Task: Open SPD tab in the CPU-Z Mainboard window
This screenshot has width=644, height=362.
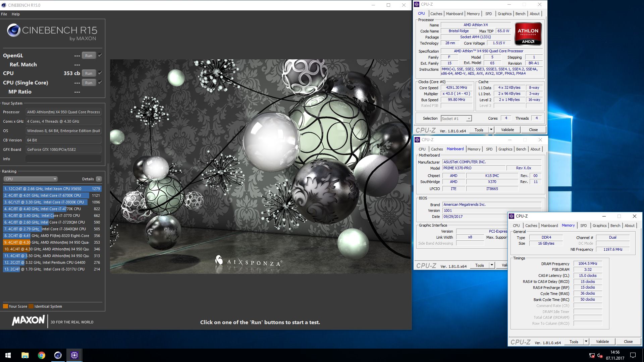Action: tap(489, 149)
